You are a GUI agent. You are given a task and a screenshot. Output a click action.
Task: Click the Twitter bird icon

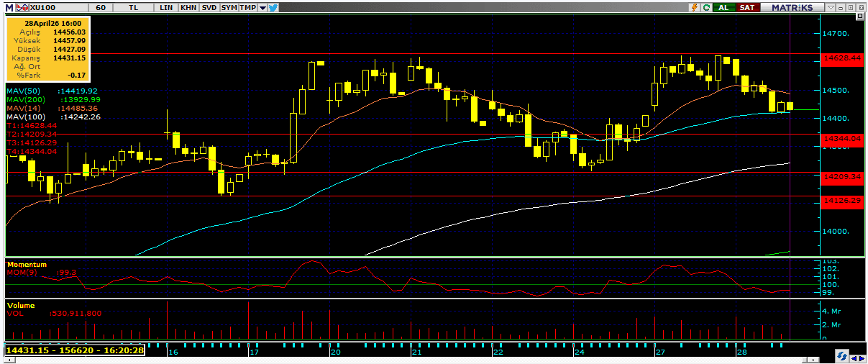(273, 7)
